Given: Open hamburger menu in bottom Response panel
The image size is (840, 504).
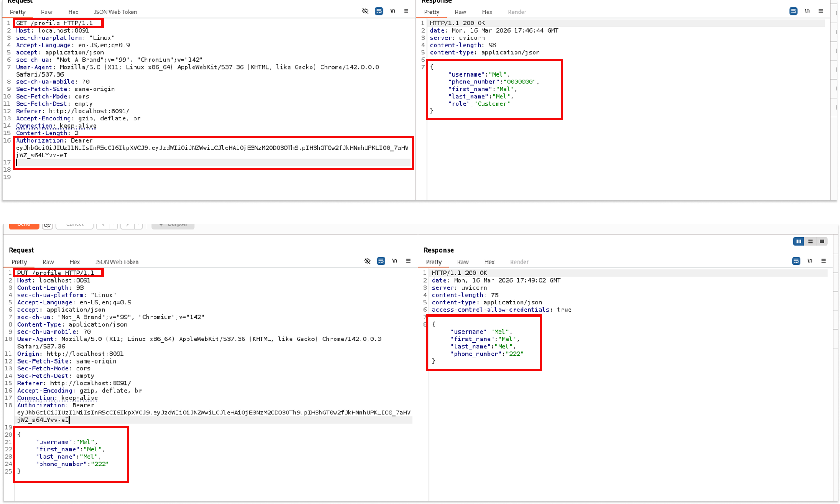Looking at the screenshot, I should click(823, 261).
